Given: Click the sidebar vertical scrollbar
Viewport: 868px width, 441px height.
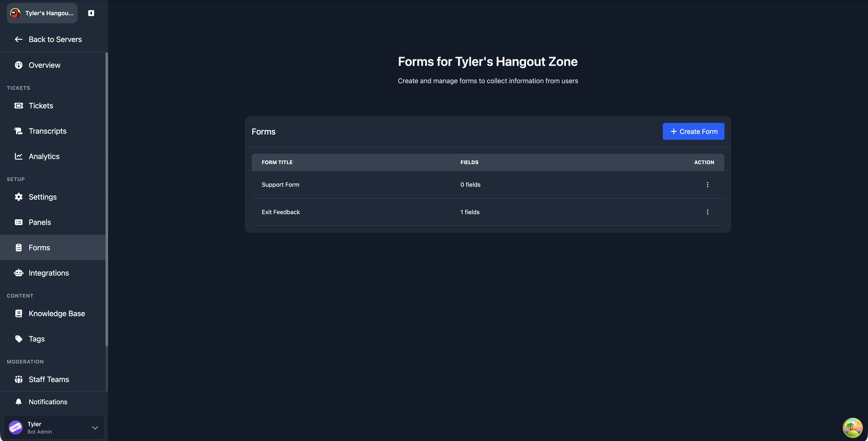Looking at the screenshot, I should [x=107, y=199].
